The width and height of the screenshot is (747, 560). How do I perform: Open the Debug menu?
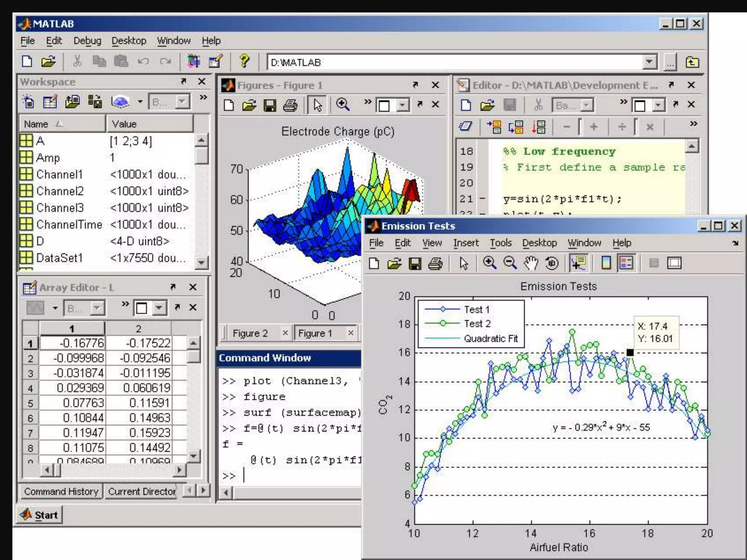click(87, 41)
